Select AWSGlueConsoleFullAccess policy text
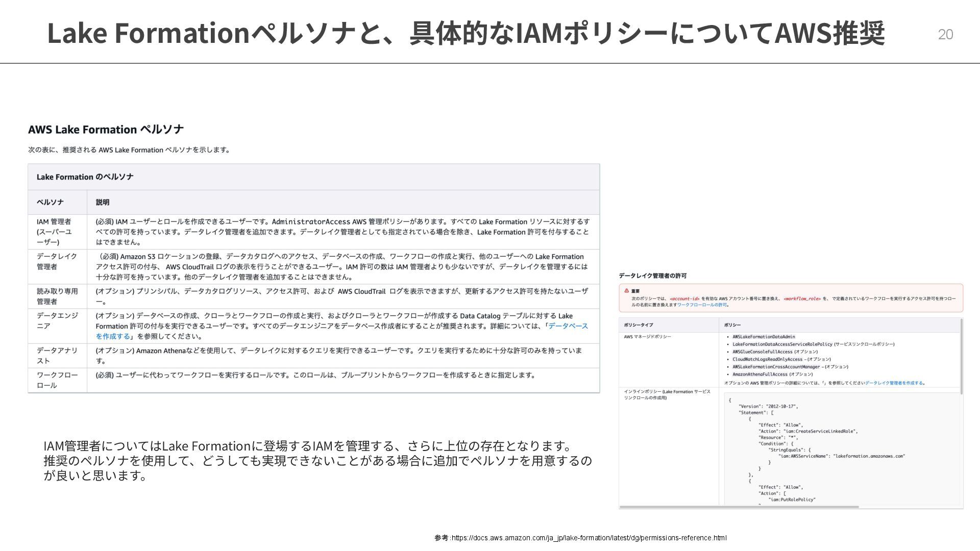980x551 pixels. (x=762, y=352)
